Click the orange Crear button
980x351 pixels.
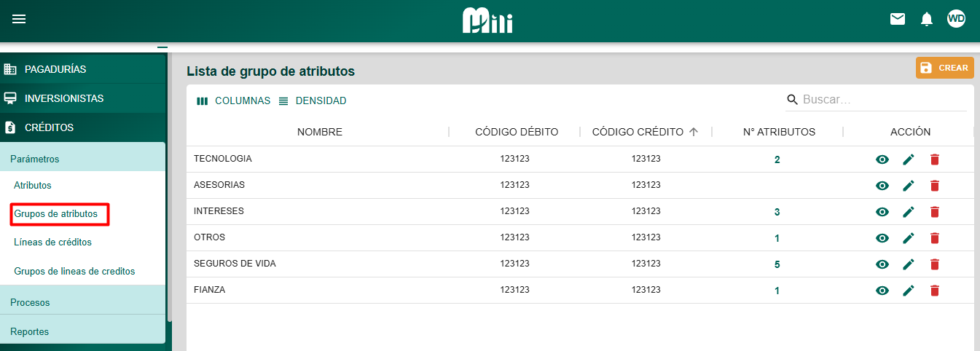944,68
